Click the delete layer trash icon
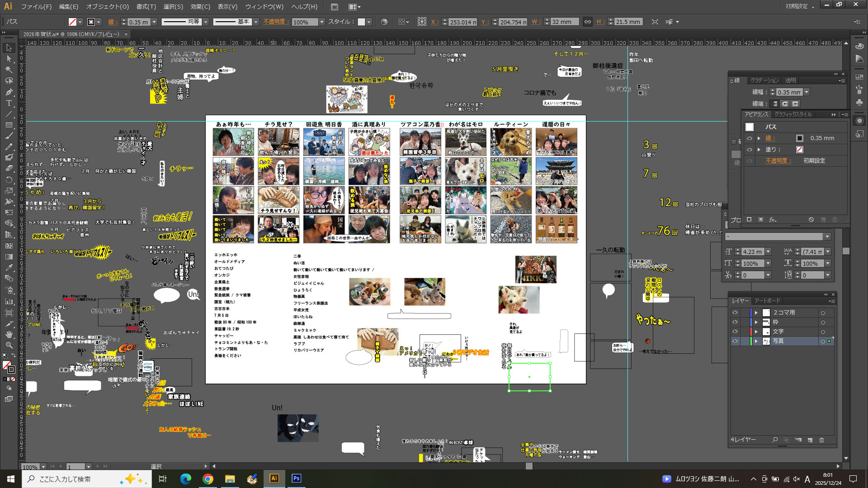Image resolution: width=868 pixels, height=488 pixels. pyautogui.click(x=821, y=440)
